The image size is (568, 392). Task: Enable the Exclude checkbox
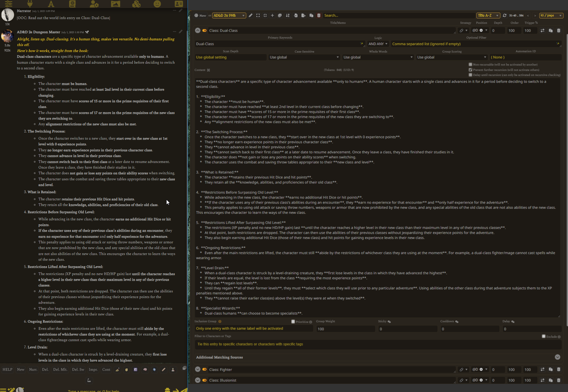(x=544, y=336)
